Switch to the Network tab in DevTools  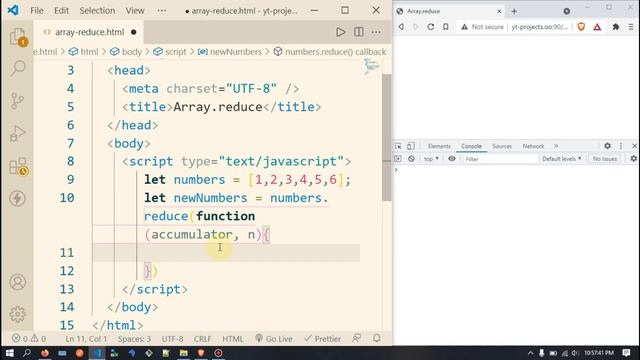click(533, 146)
